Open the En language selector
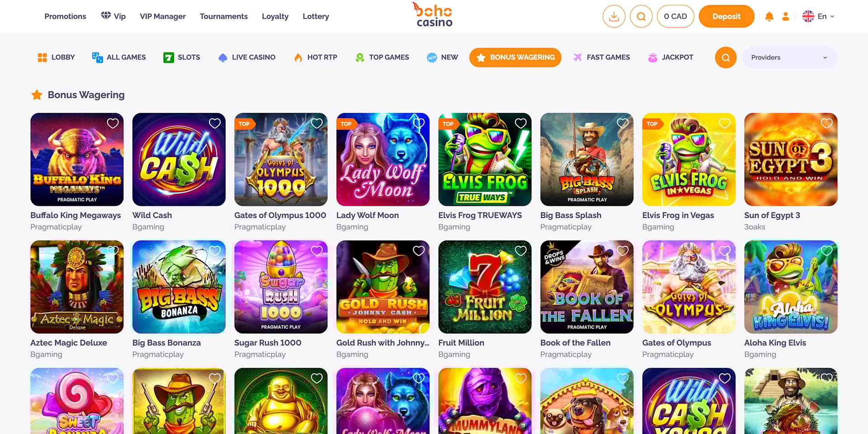The width and height of the screenshot is (868, 434). (x=818, y=16)
